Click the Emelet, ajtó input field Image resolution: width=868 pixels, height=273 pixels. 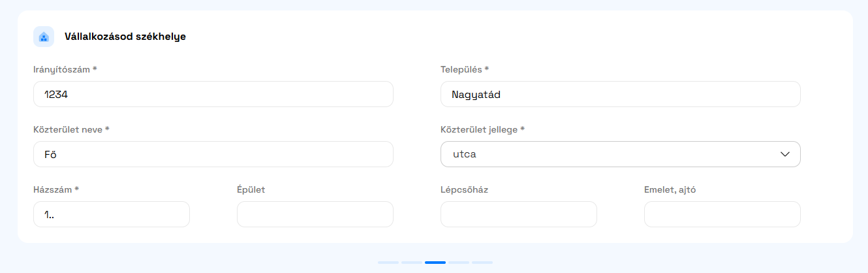(x=722, y=214)
